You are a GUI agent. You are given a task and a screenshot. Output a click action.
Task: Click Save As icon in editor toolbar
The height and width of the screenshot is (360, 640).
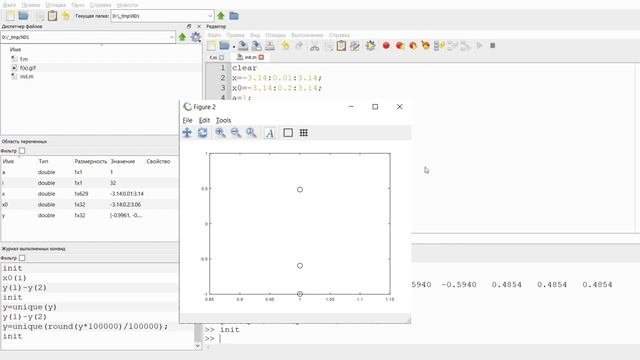tap(256, 46)
